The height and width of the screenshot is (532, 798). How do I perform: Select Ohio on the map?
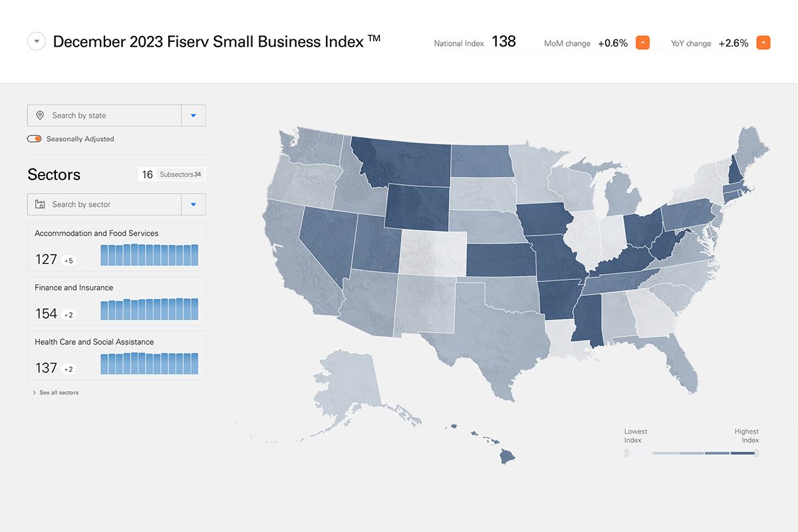pyautogui.click(x=642, y=229)
